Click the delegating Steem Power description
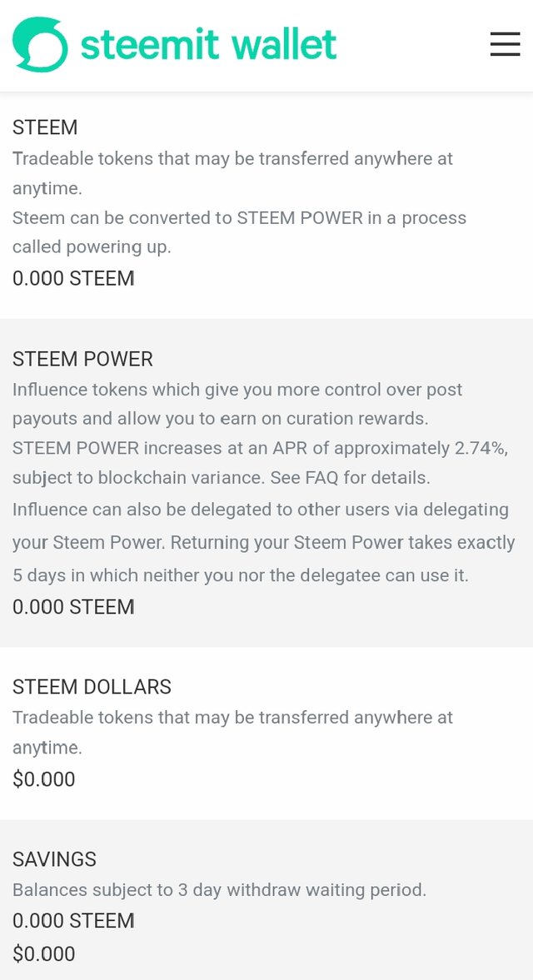 263,543
